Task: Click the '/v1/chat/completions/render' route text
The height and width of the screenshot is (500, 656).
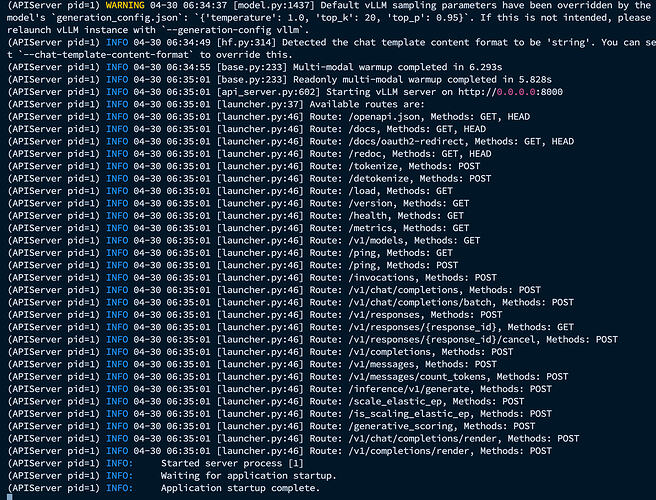Action: 423,438
